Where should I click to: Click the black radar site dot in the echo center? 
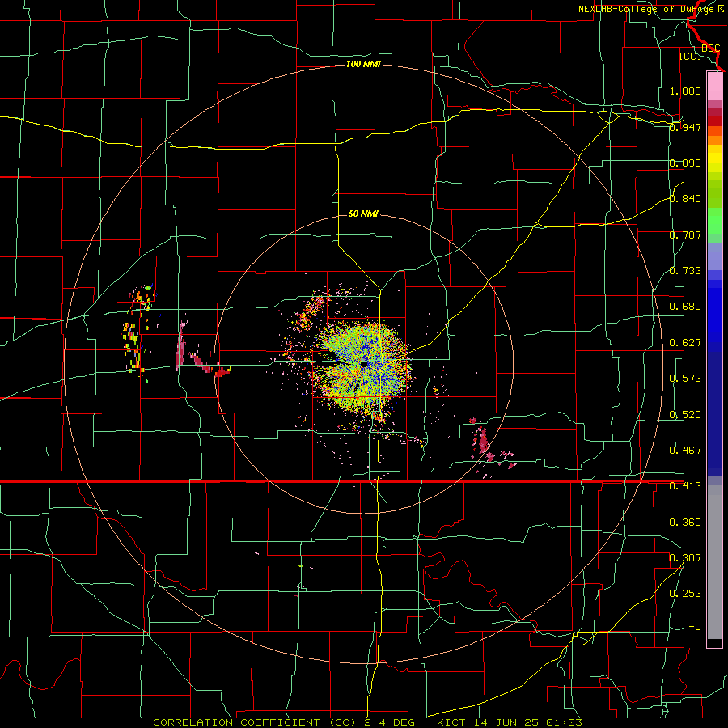(365, 365)
